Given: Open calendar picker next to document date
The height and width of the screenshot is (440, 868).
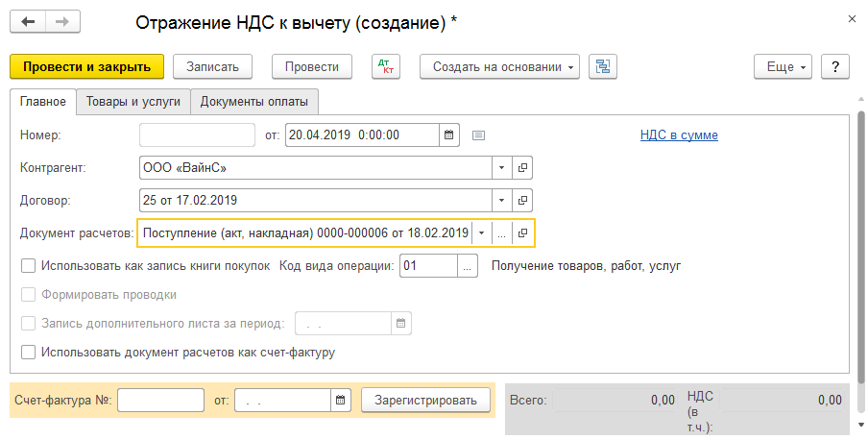Looking at the screenshot, I should tap(448, 134).
